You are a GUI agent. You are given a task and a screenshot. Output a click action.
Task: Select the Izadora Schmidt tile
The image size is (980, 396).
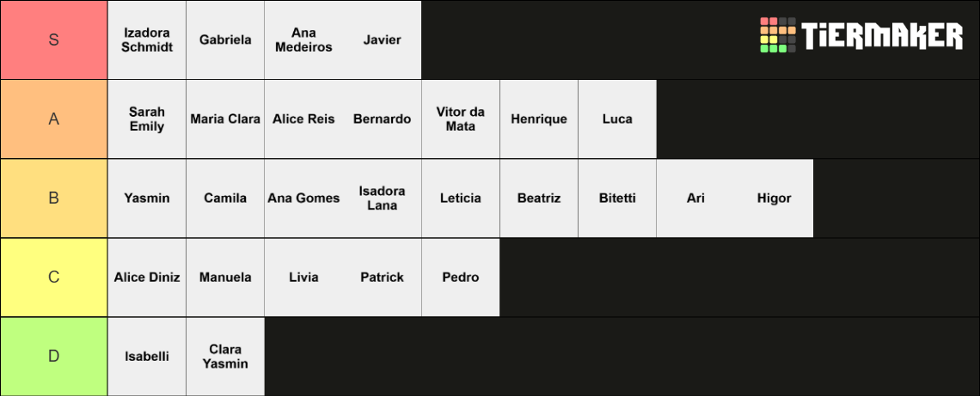pos(147,40)
